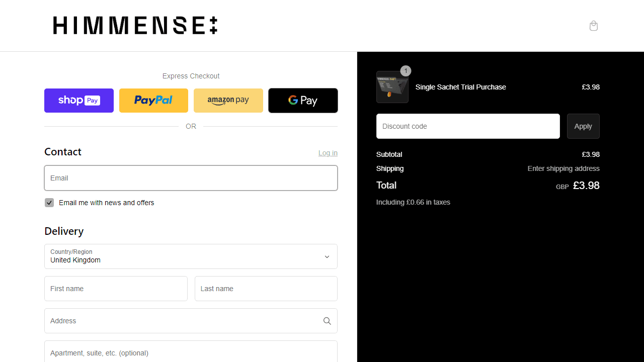
Task: Apply the discount code
Action: point(583,126)
